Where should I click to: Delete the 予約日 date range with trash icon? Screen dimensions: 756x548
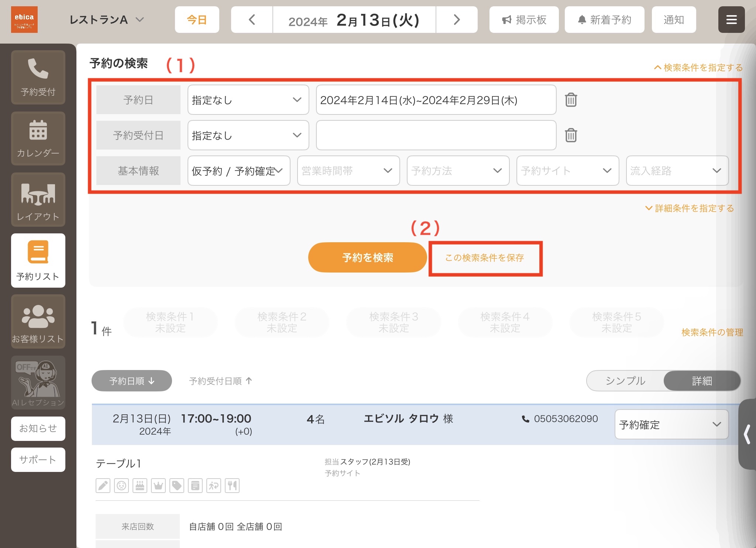(571, 100)
